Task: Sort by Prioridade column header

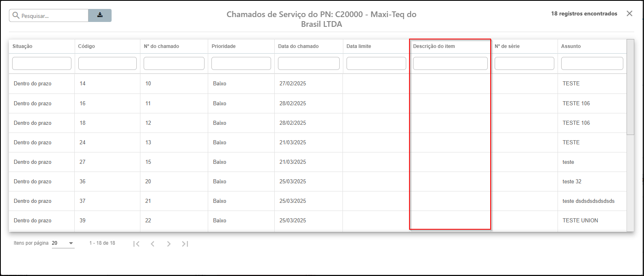Action: (x=224, y=46)
